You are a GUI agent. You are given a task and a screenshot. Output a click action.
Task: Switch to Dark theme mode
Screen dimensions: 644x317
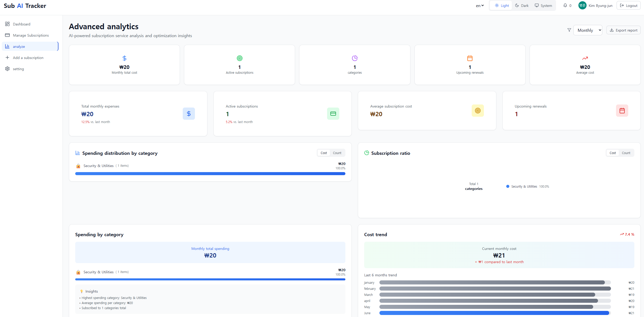522,5
